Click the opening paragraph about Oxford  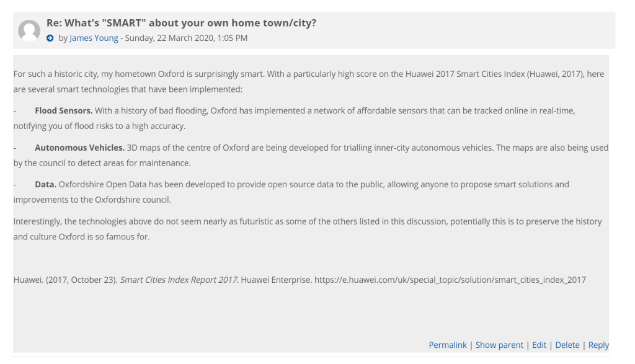pos(309,82)
